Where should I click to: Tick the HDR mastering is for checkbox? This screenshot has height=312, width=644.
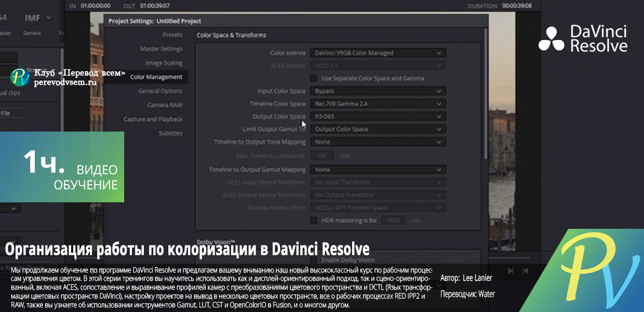pos(314,220)
